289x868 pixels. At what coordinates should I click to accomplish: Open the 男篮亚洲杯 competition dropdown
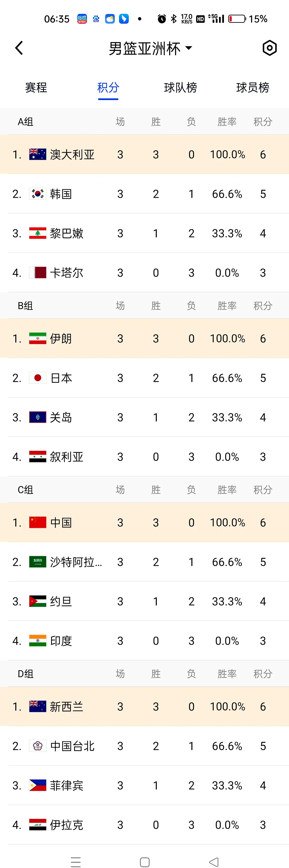point(149,48)
